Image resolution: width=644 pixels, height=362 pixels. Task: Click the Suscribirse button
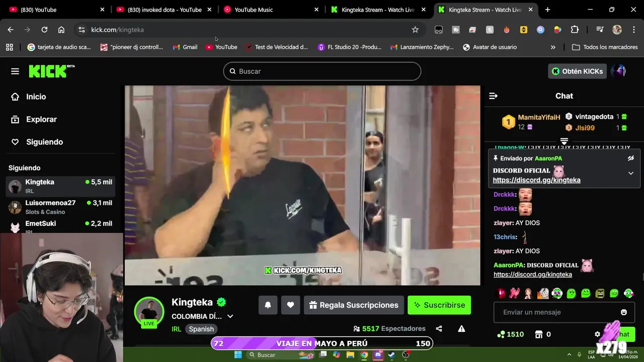tap(439, 305)
